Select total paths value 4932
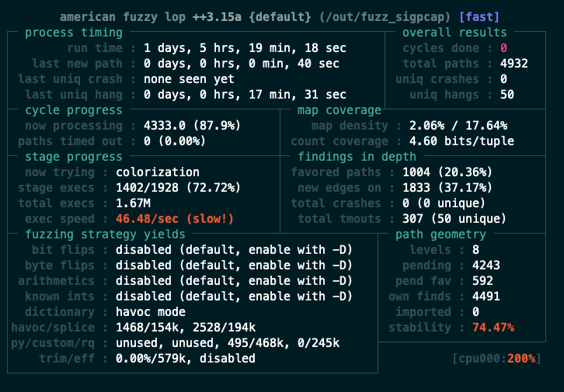 click(514, 64)
